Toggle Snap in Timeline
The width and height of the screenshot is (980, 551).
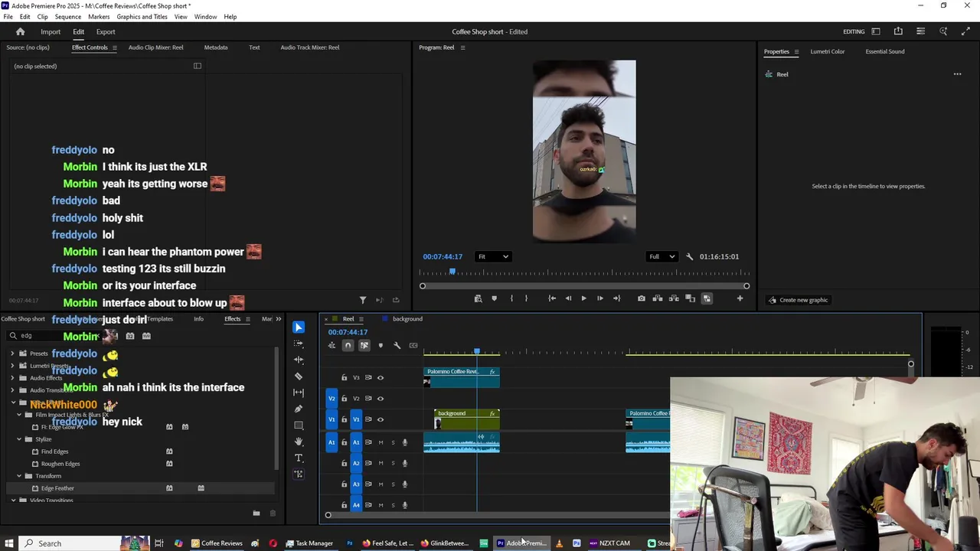click(x=348, y=345)
